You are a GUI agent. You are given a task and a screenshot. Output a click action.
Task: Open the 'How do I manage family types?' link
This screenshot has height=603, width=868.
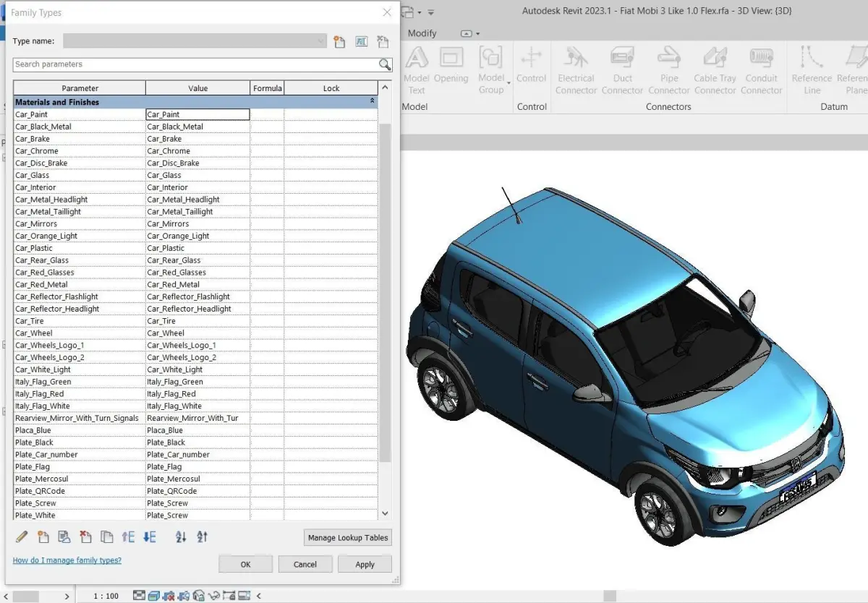point(67,560)
